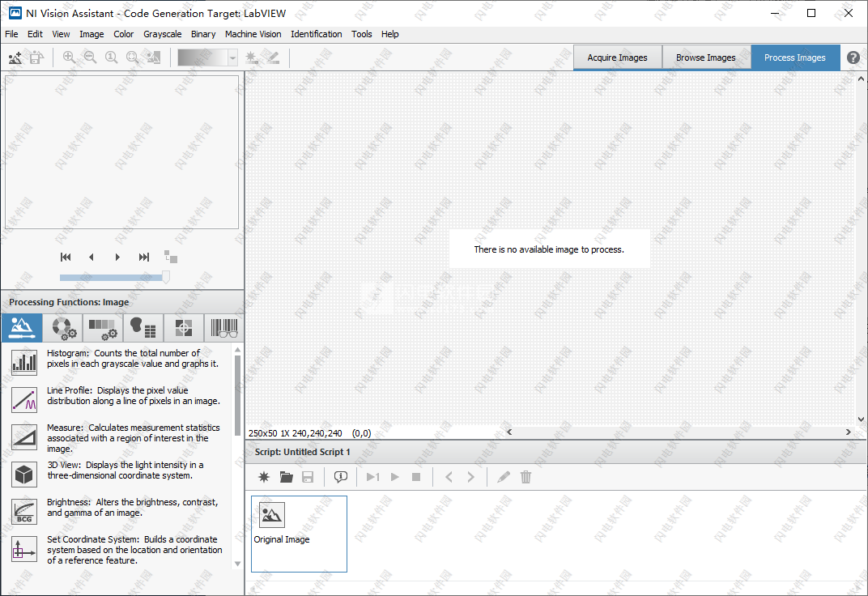Click the Set Coordinate System icon
The image size is (868, 596).
[24, 549]
